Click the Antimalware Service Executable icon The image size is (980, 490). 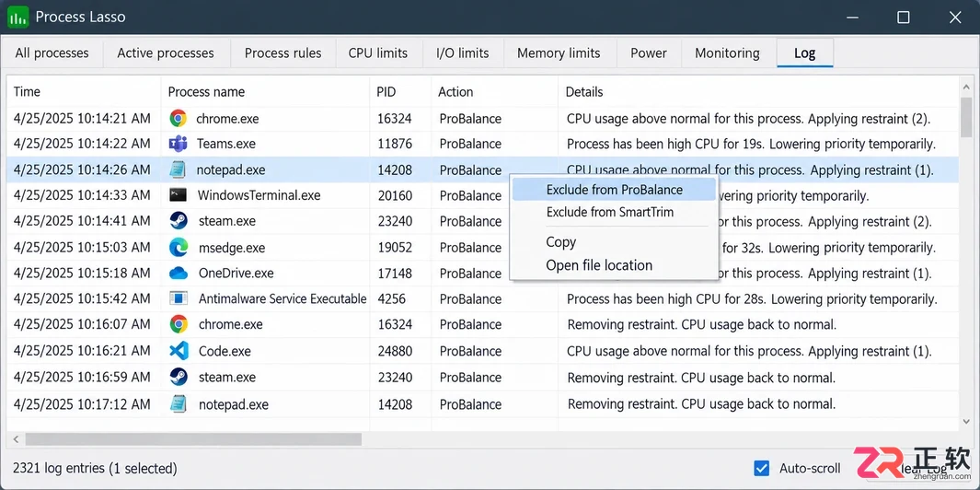[x=179, y=298]
